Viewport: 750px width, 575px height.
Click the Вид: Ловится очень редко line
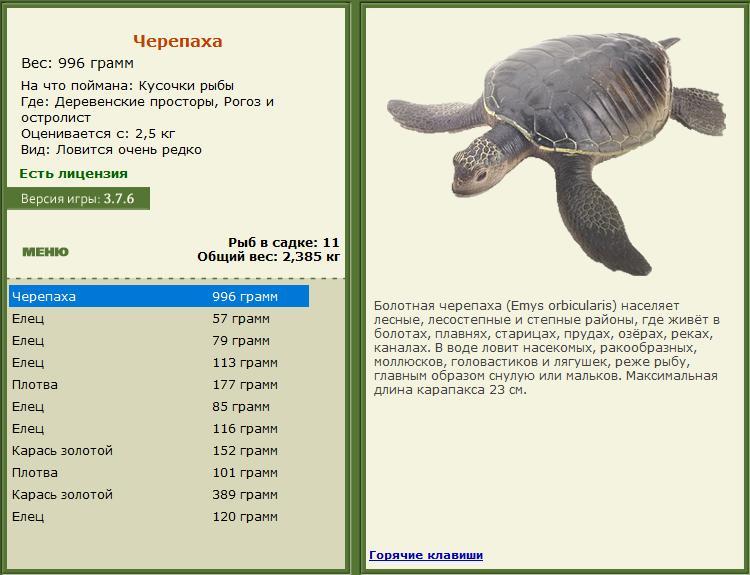click(111, 150)
